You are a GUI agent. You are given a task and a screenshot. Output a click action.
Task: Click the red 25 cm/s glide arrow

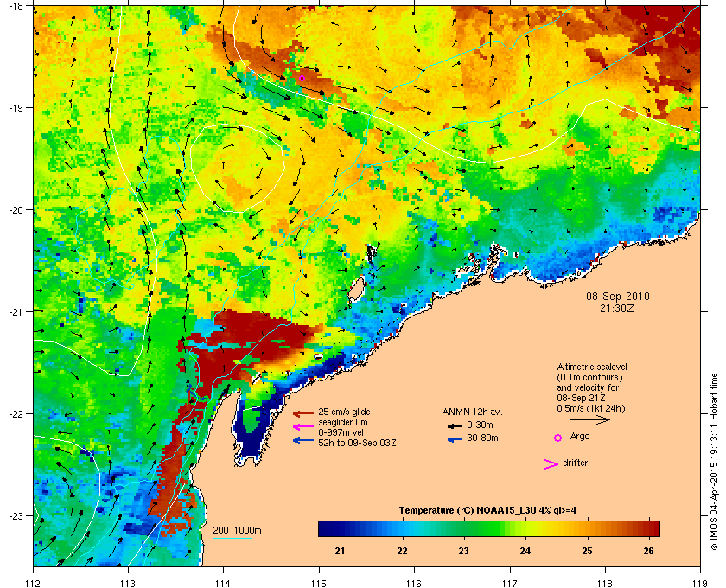(303, 413)
